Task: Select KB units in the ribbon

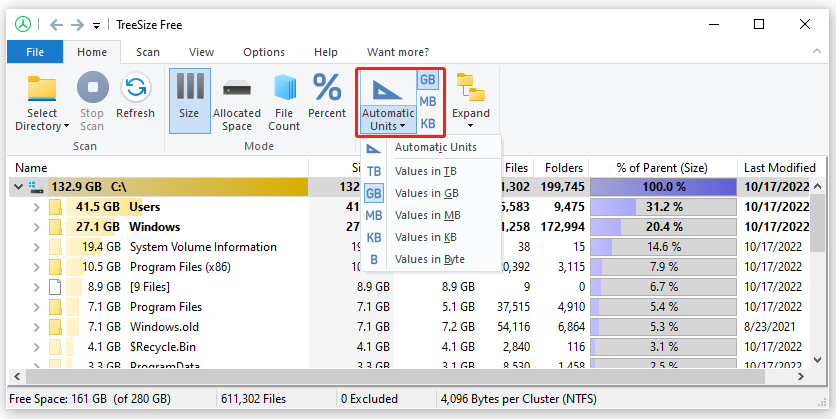Action: click(x=428, y=124)
